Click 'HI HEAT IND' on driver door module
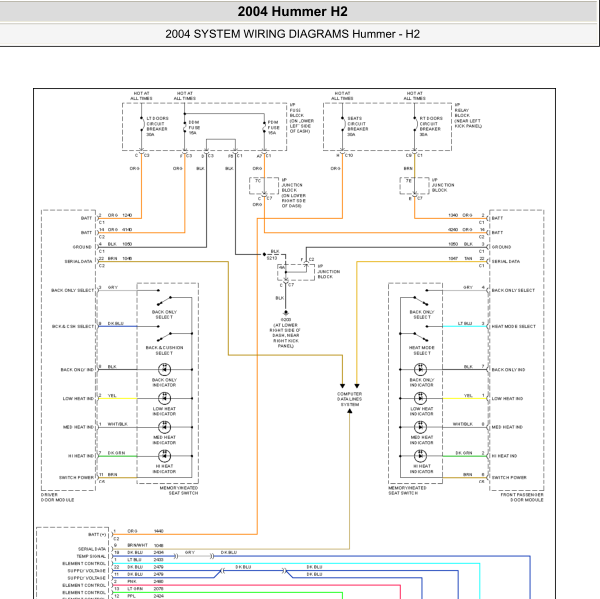Image resolution: width=600 pixels, height=599 pixels. 81,456
